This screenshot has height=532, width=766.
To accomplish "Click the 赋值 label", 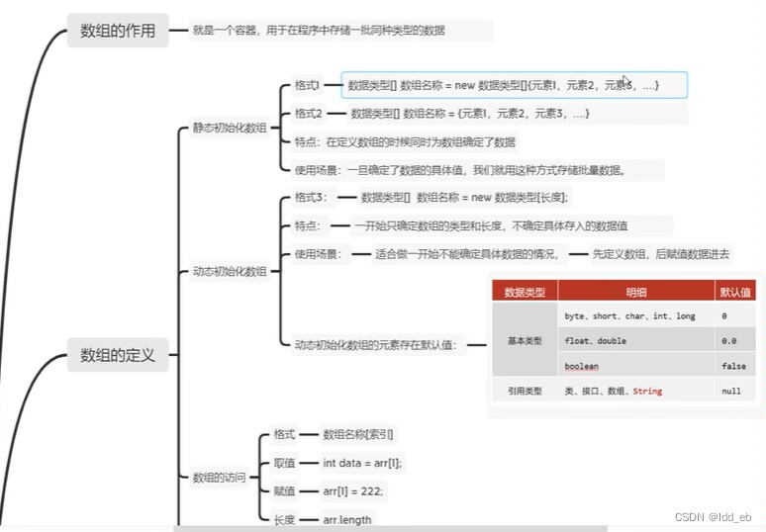I will pyautogui.click(x=284, y=491).
